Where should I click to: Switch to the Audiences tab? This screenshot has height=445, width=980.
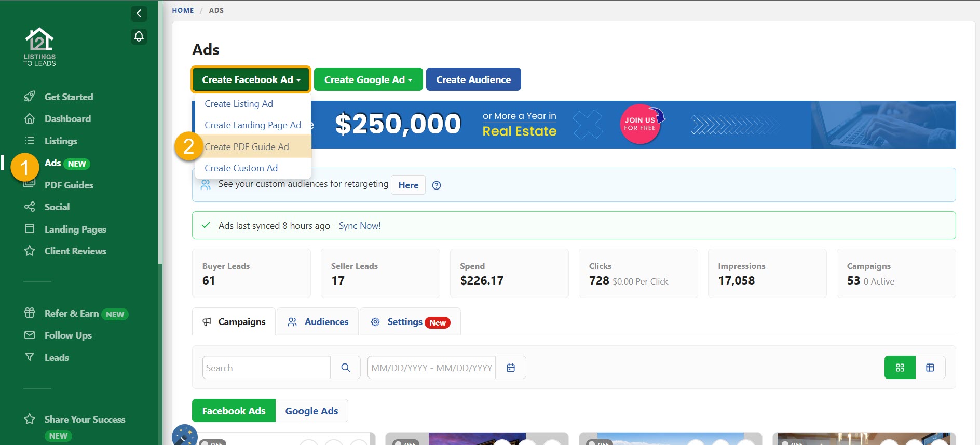point(318,322)
